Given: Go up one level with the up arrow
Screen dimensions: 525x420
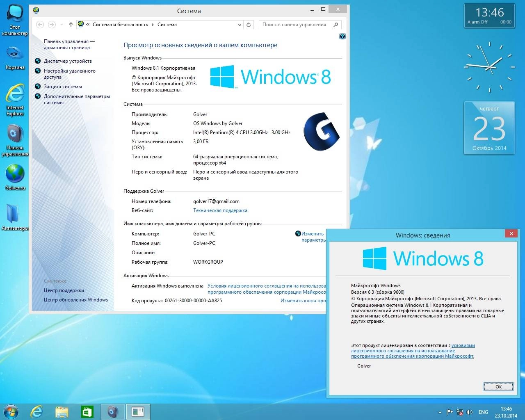Looking at the screenshot, I should coord(71,25).
